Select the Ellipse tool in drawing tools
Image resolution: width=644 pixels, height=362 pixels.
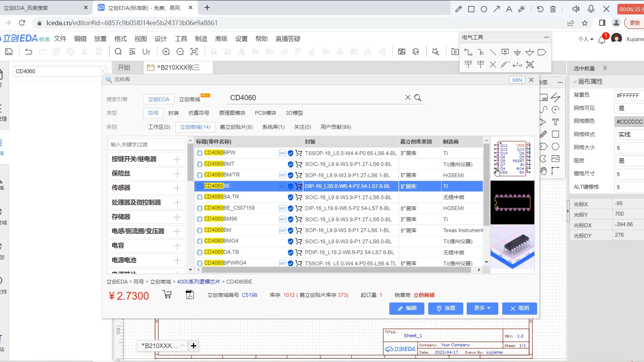click(x=555, y=146)
